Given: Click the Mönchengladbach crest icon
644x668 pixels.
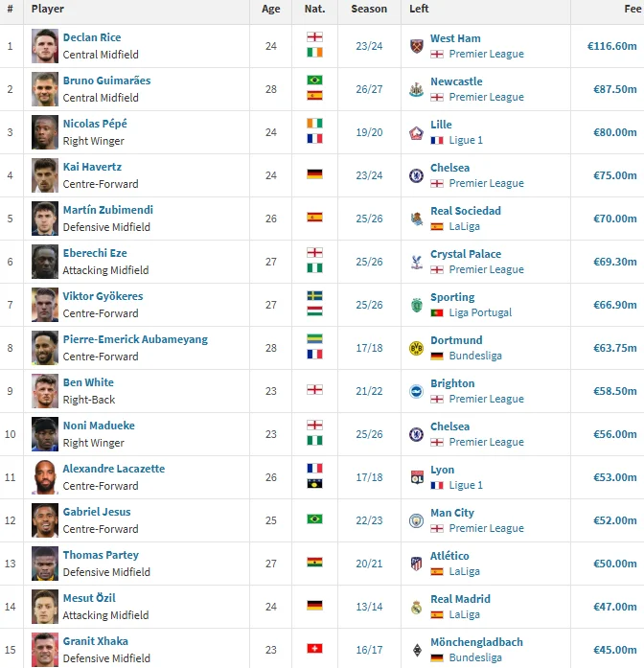Looking at the screenshot, I should tap(418, 650).
